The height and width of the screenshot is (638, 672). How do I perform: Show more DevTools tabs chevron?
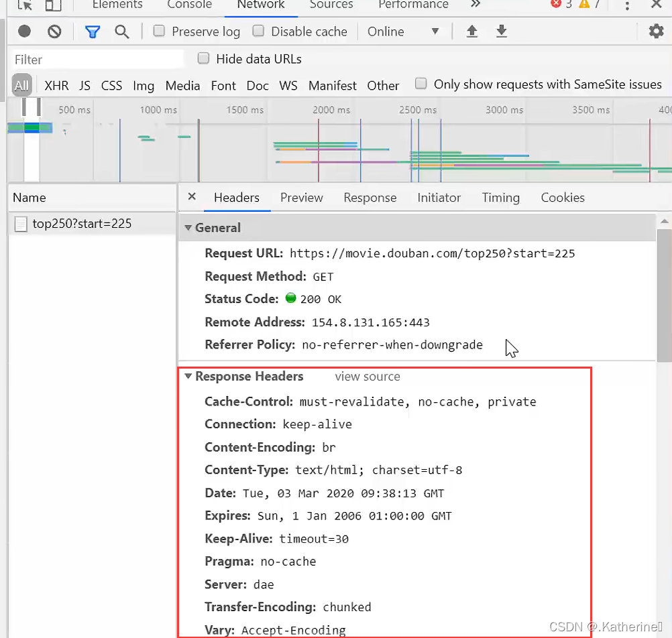[475, 4]
